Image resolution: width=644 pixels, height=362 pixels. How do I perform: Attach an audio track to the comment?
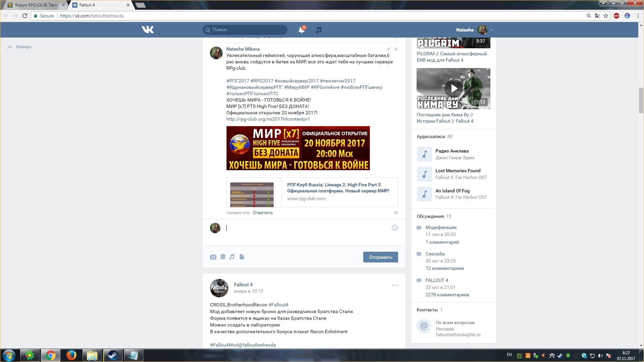tap(232, 257)
